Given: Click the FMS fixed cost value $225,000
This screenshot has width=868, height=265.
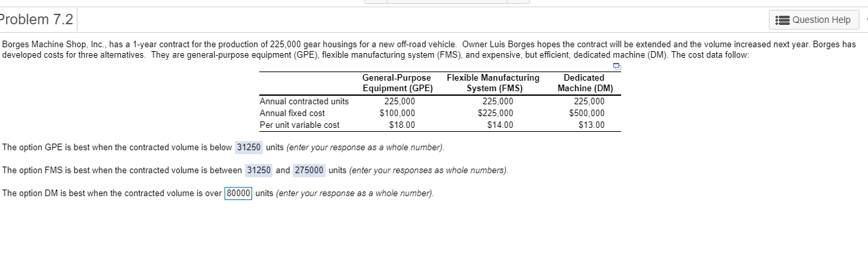Looking at the screenshot, I should [x=496, y=113].
